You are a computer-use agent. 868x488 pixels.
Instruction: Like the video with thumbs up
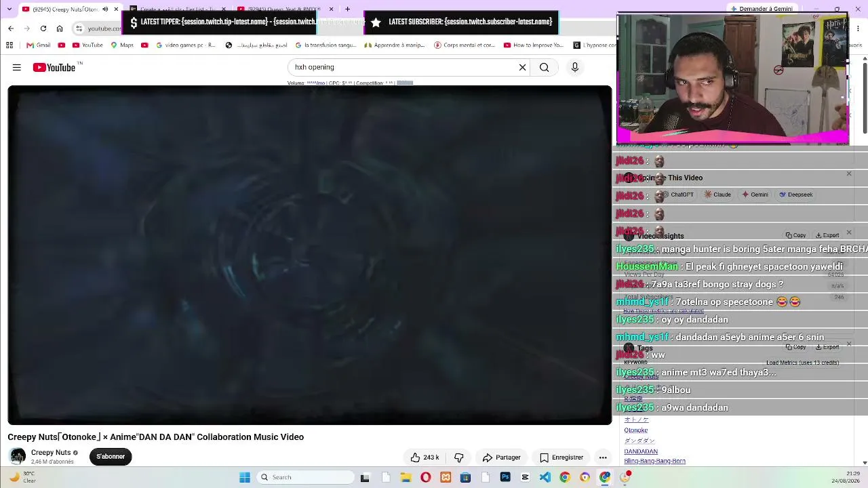[425, 457]
